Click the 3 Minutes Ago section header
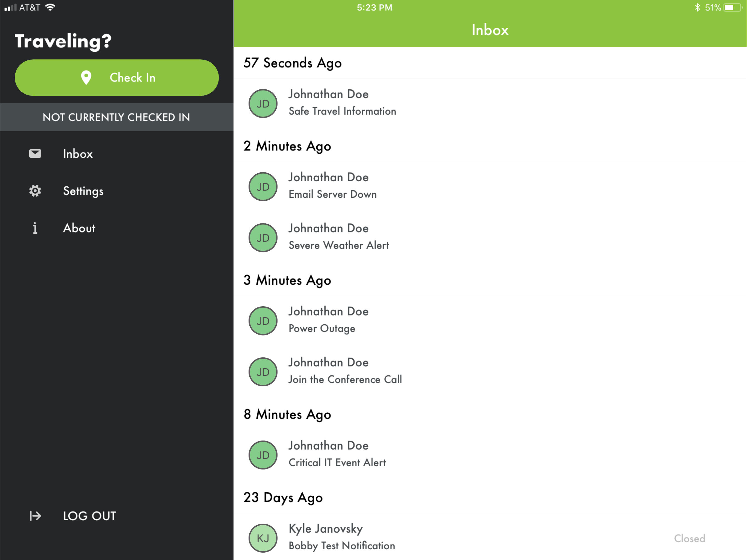Screen dimensions: 747x560 [287, 280]
